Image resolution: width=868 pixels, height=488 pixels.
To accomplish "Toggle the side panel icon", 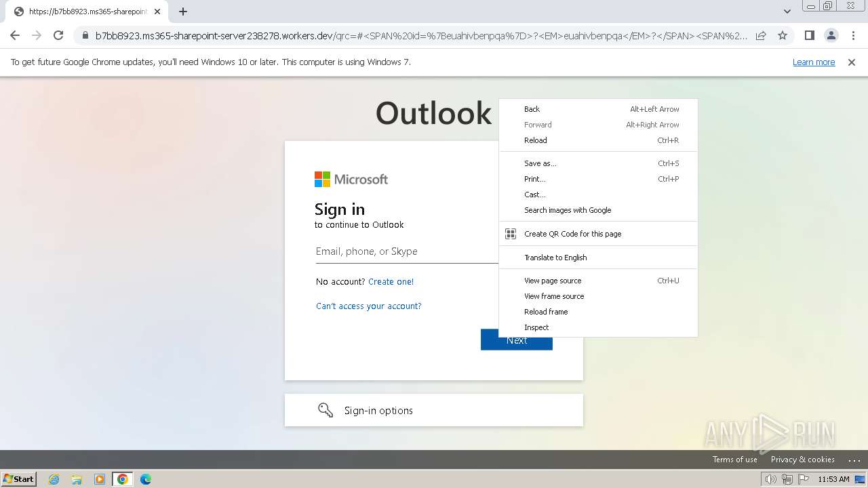I will coord(809,35).
